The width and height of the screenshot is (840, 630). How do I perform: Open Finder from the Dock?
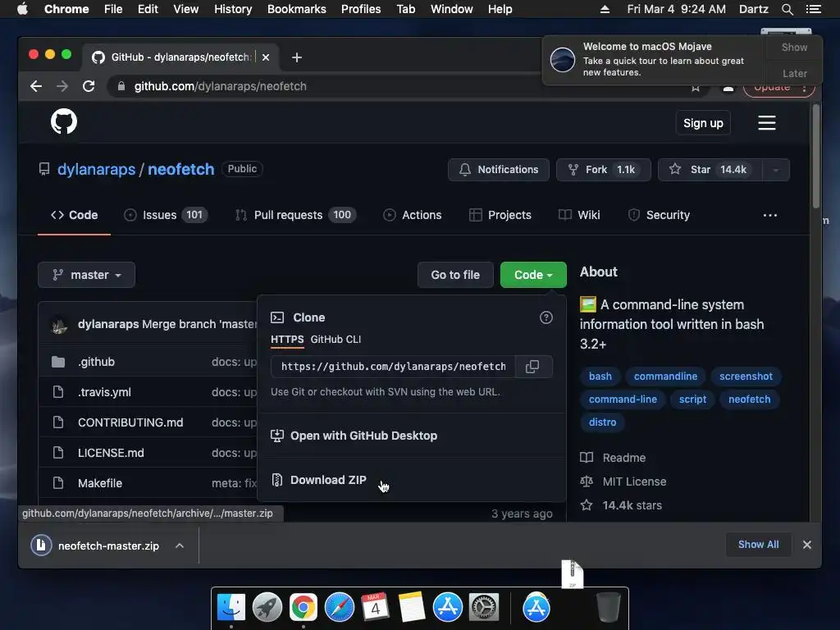231,608
